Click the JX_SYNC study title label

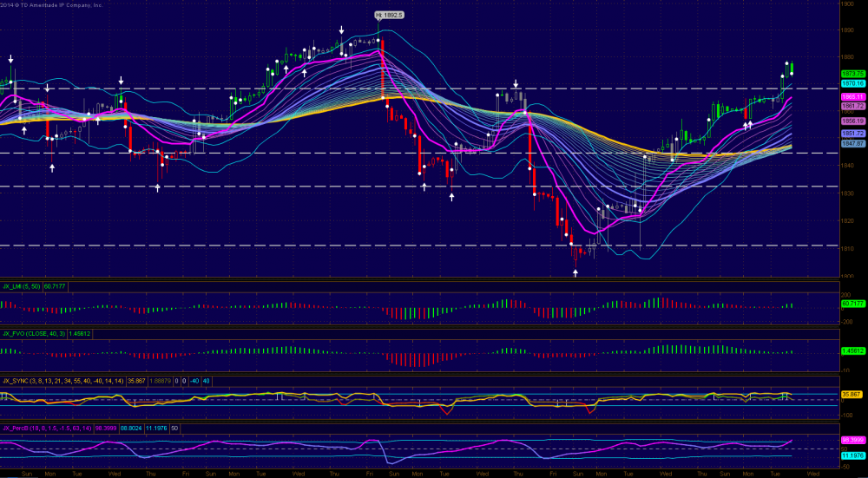[16, 380]
